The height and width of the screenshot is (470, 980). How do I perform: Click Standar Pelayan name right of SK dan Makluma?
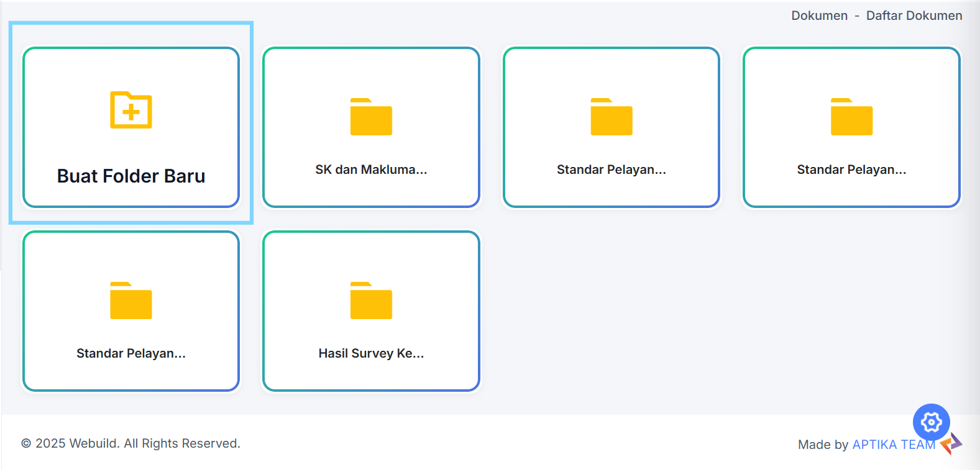(x=611, y=169)
